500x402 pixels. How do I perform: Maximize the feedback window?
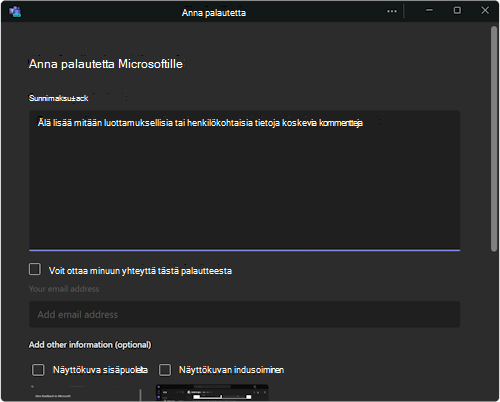click(x=457, y=11)
